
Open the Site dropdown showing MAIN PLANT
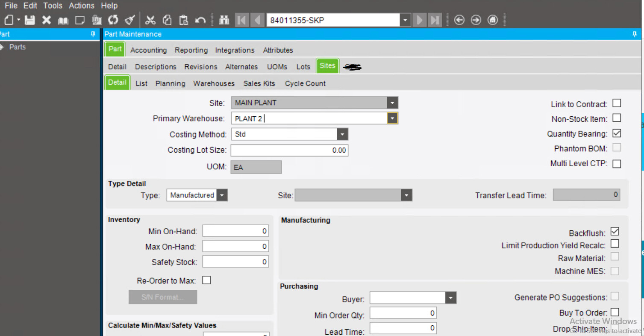coord(392,103)
